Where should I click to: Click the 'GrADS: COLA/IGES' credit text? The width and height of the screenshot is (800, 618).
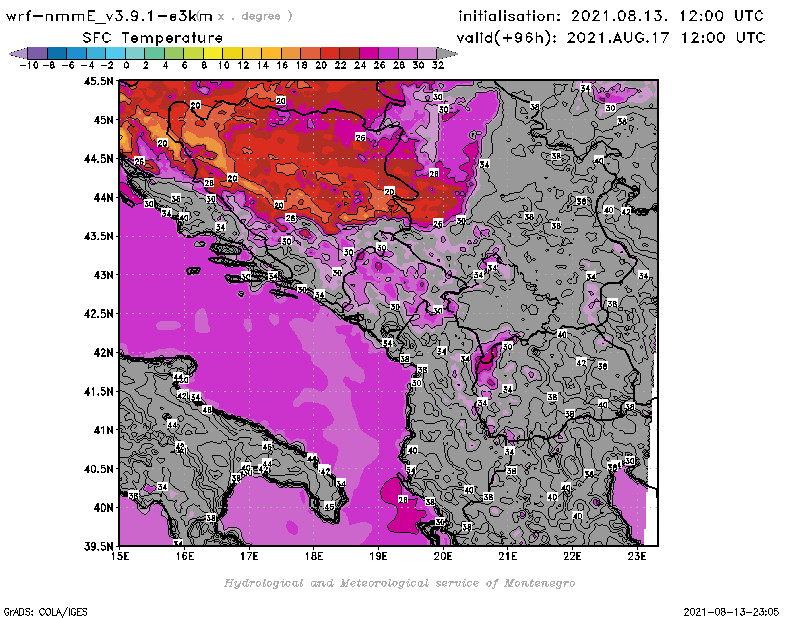(x=45, y=612)
